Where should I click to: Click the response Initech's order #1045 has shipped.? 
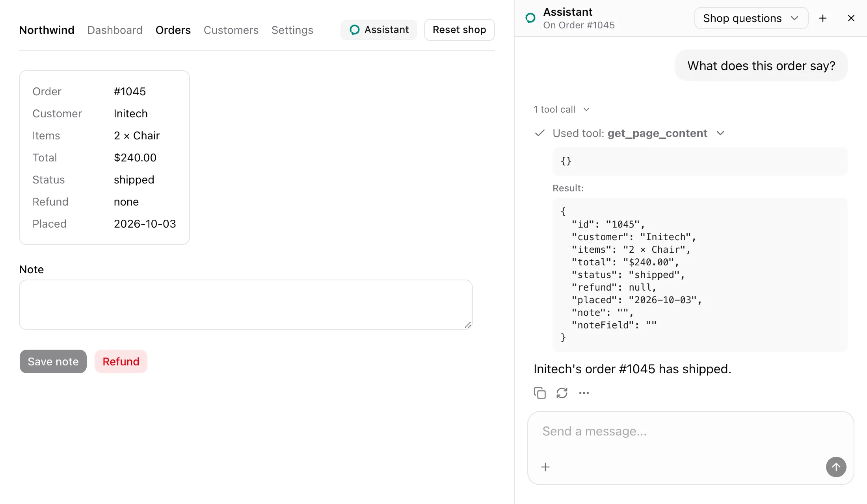click(632, 369)
